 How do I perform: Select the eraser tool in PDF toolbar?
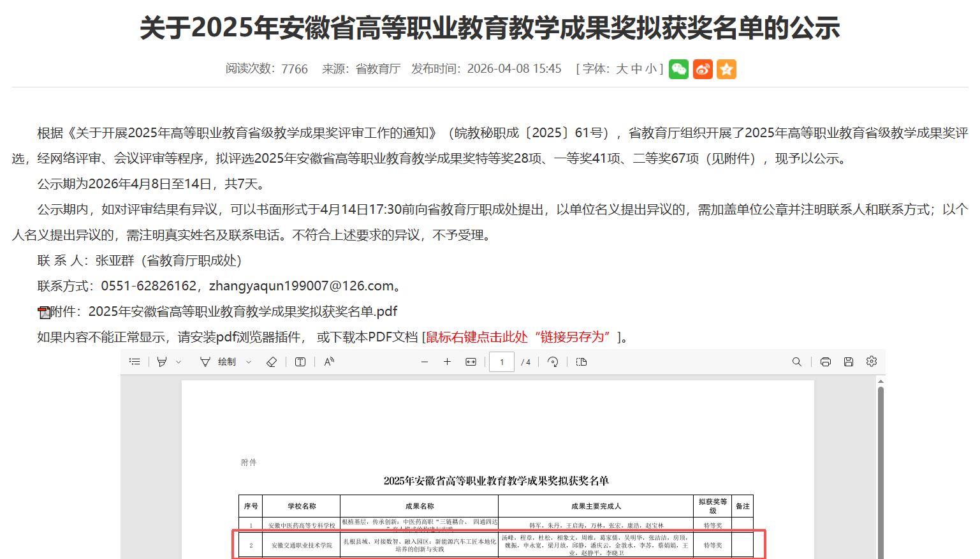pyautogui.click(x=272, y=362)
